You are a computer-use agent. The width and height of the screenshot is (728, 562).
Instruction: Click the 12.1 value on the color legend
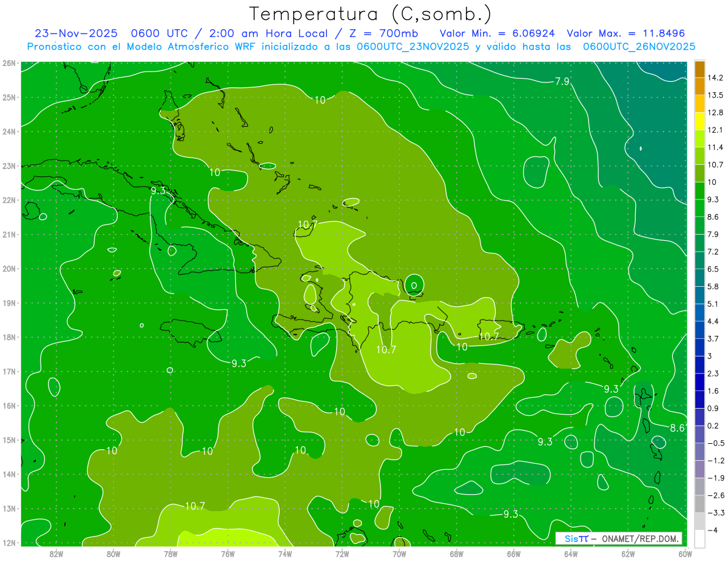[x=715, y=130]
